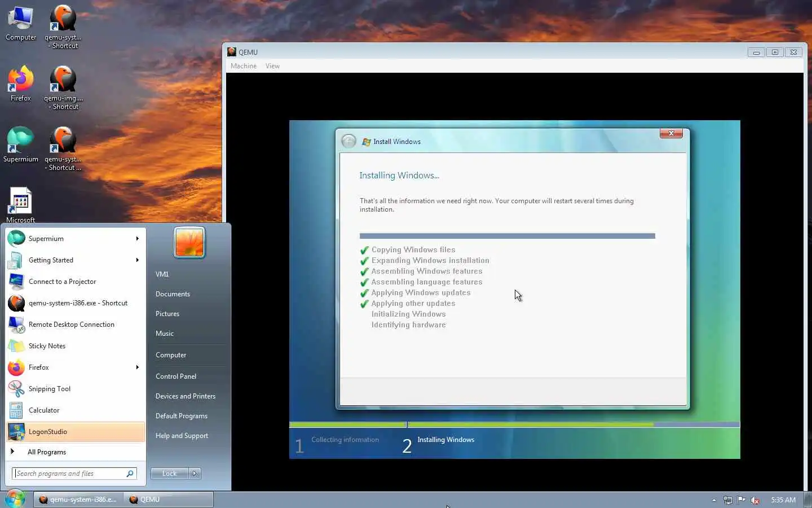The image size is (812, 508).
Task: Open Control Panel
Action: 176,376
